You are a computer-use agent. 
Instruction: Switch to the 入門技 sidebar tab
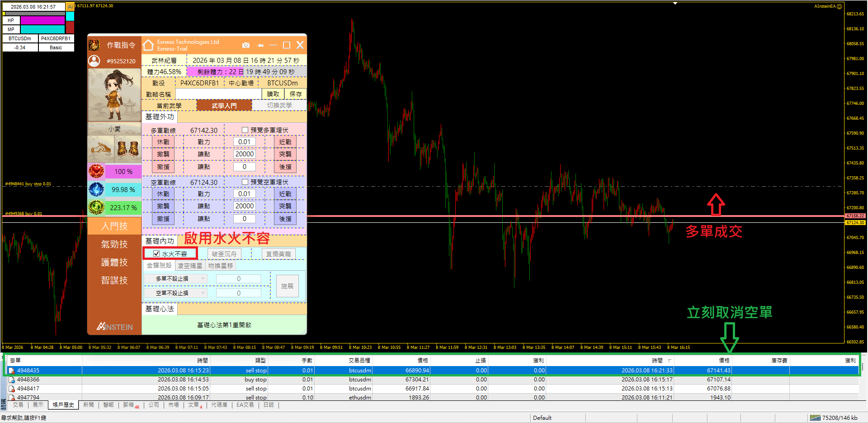114,226
